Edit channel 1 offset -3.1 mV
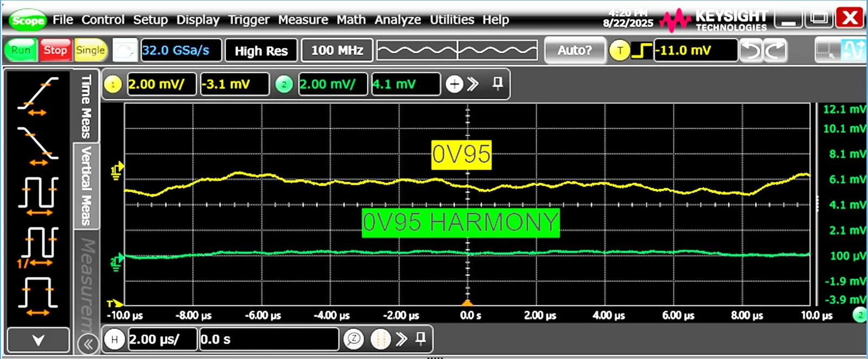868x359 pixels. tap(234, 84)
